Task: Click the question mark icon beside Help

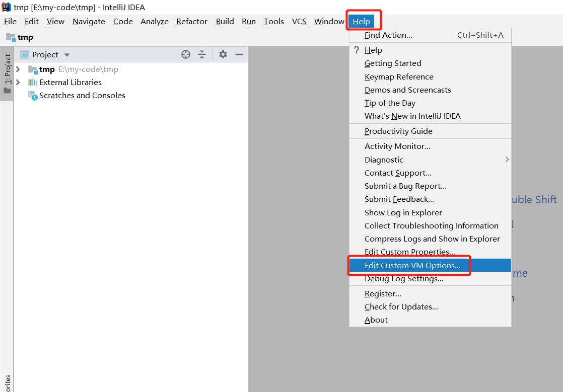Action: click(x=356, y=50)
